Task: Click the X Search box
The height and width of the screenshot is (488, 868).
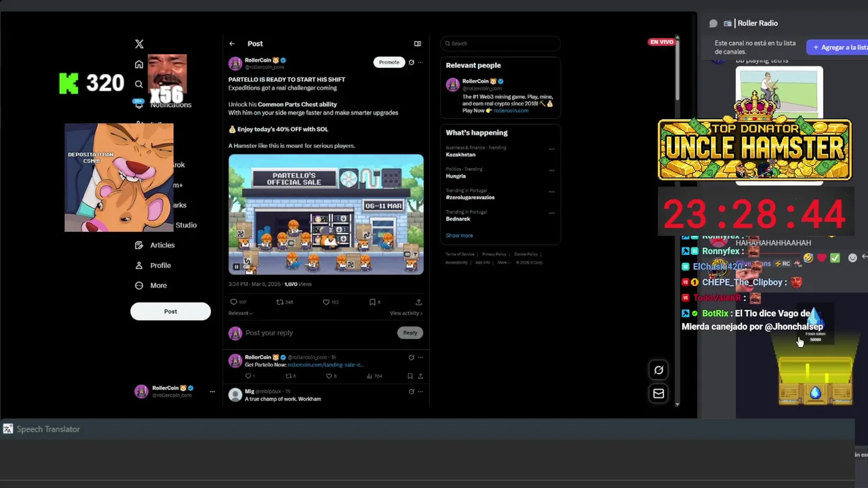Action: [500, 43]
